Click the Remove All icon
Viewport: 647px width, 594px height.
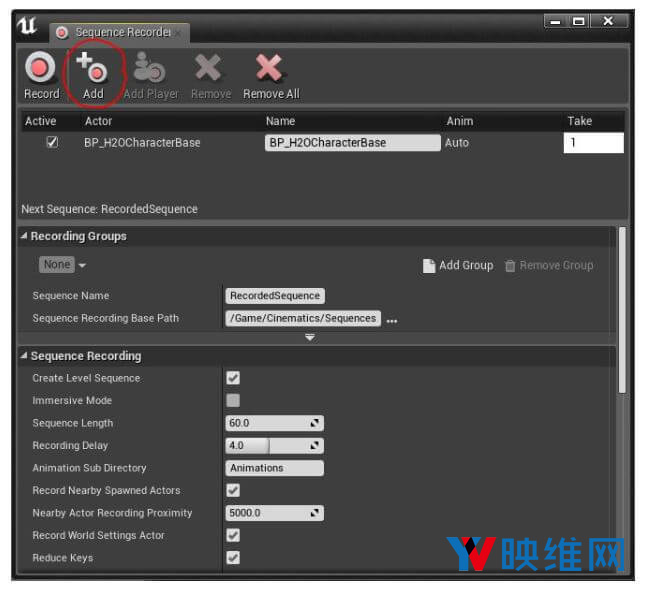point(270,68)
